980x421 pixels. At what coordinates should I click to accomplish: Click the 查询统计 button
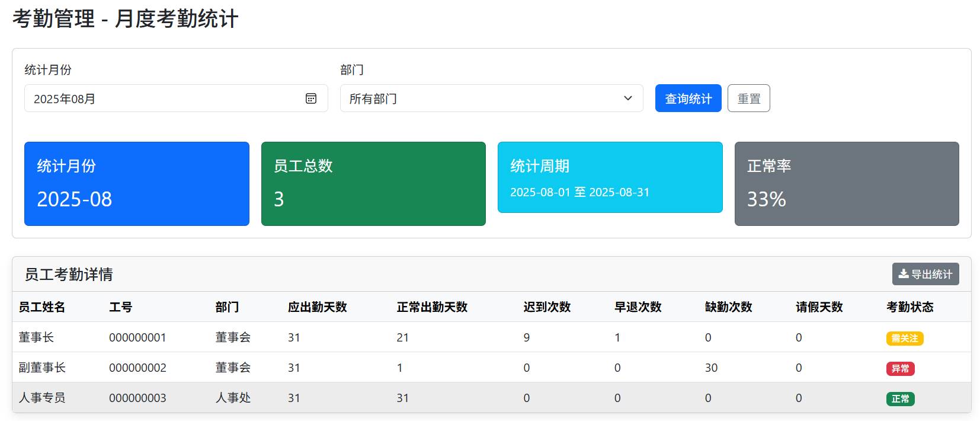click(x=688, y=98)
